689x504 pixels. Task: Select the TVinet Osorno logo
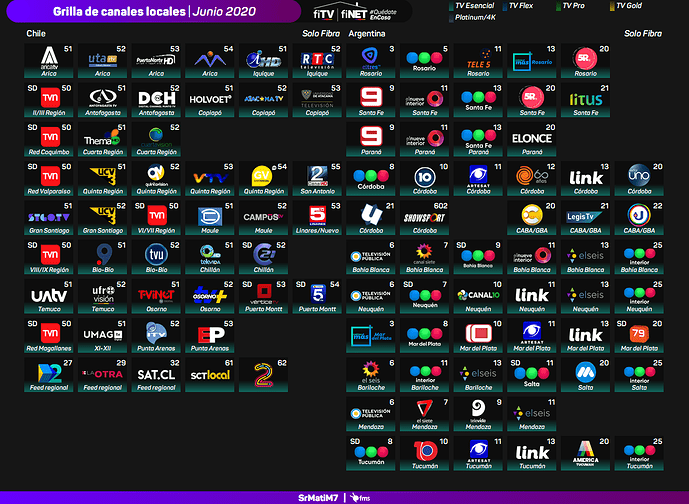coord(156,295)
